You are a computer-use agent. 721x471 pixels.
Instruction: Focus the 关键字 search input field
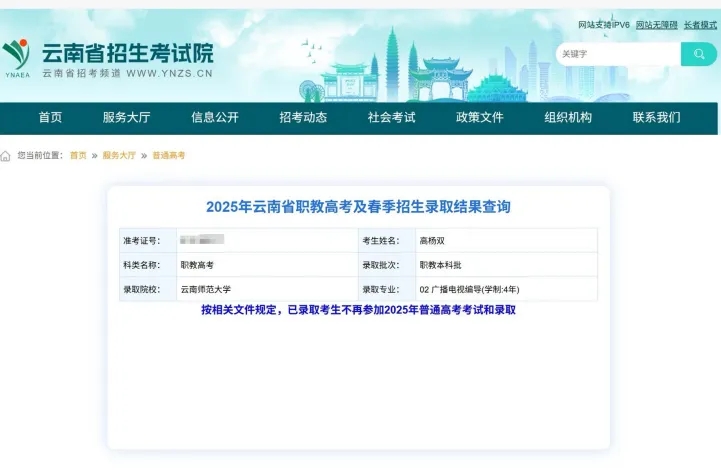(617, 54)
